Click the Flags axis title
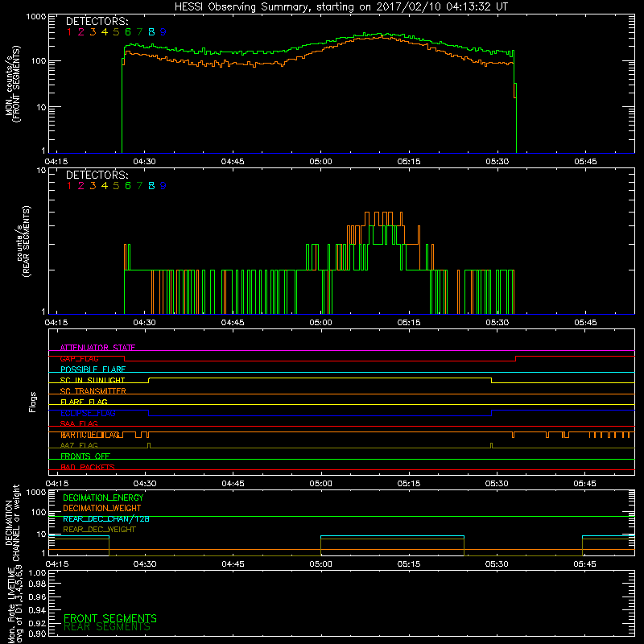Screen dimensions: 644x644 pos(33,402)
